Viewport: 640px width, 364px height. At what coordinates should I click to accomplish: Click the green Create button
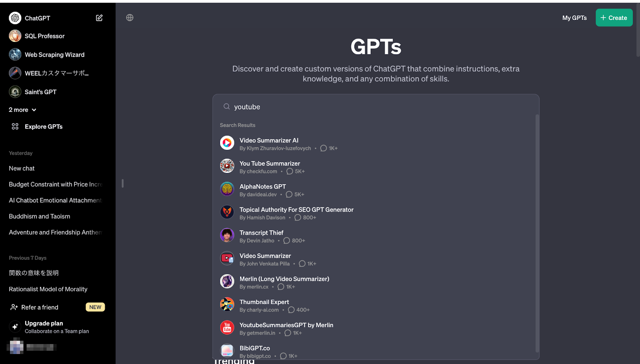tap(614, 18)
